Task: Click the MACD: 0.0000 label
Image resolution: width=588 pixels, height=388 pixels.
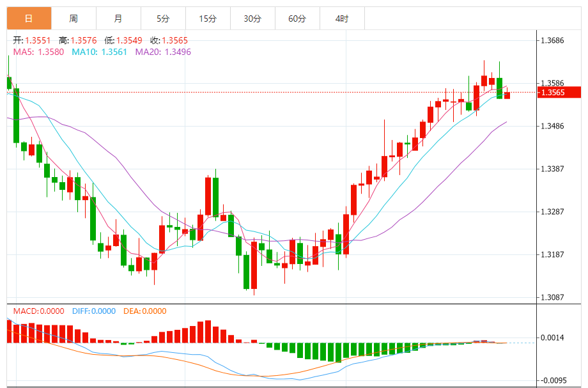Action: [x=38, y=311]
